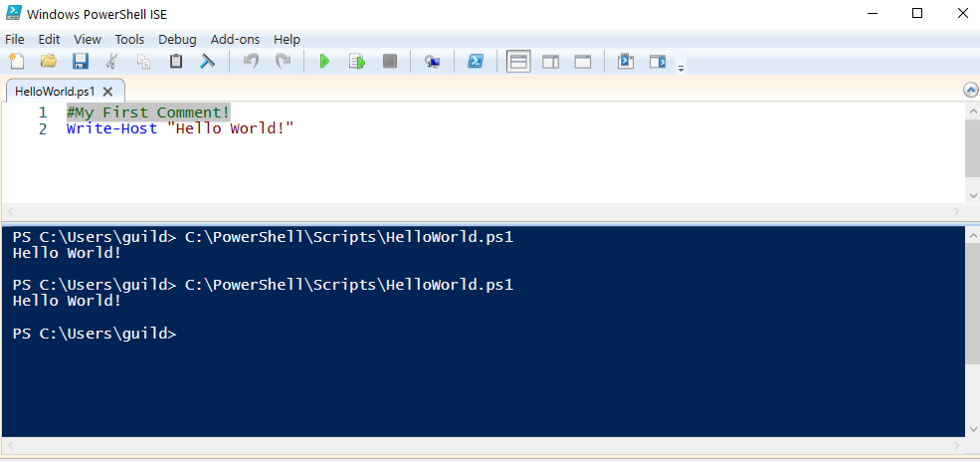The height and width of the screenshot is (462, 980).
Task: Open the Help menu
Action: [287, 40]
